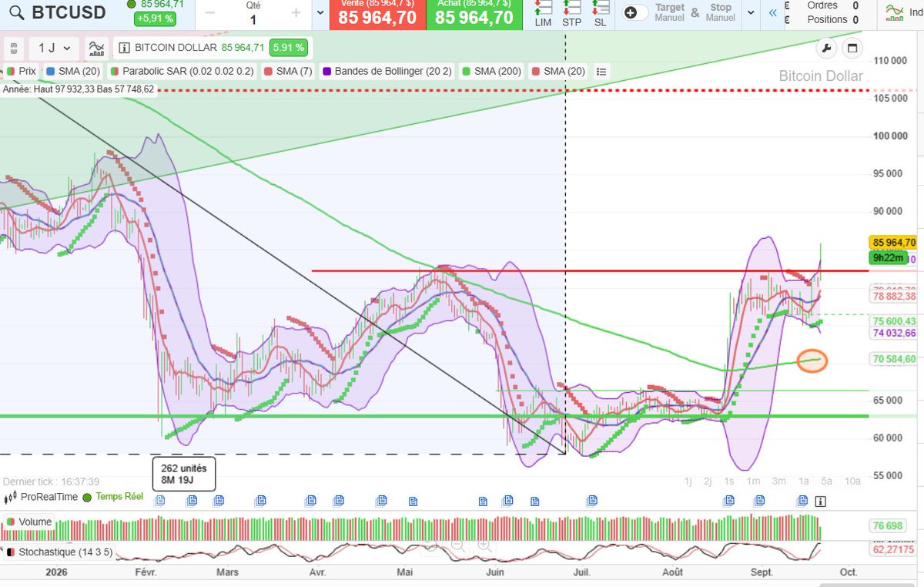Click the double-arrow collapse icon
The height and width of the screenshot is (587, 924).
tap(772, 13)
